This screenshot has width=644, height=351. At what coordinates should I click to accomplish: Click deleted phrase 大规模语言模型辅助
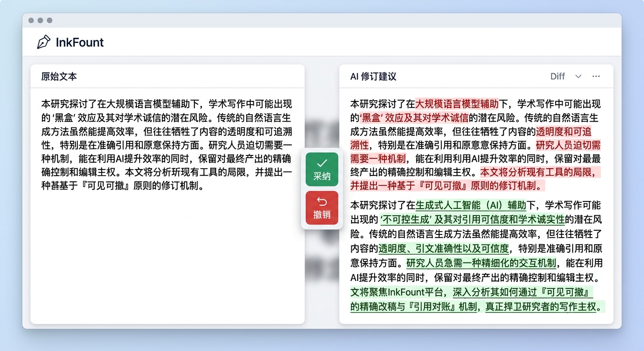point(456,104)
